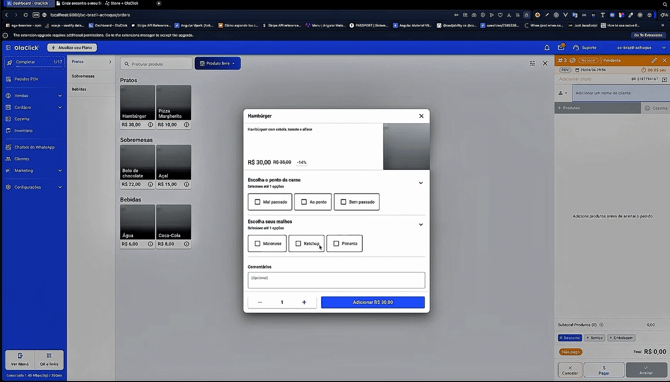Select the Pratos category
Screen dimensions: 670x382
pyautogui.click(x=91, y=62)
